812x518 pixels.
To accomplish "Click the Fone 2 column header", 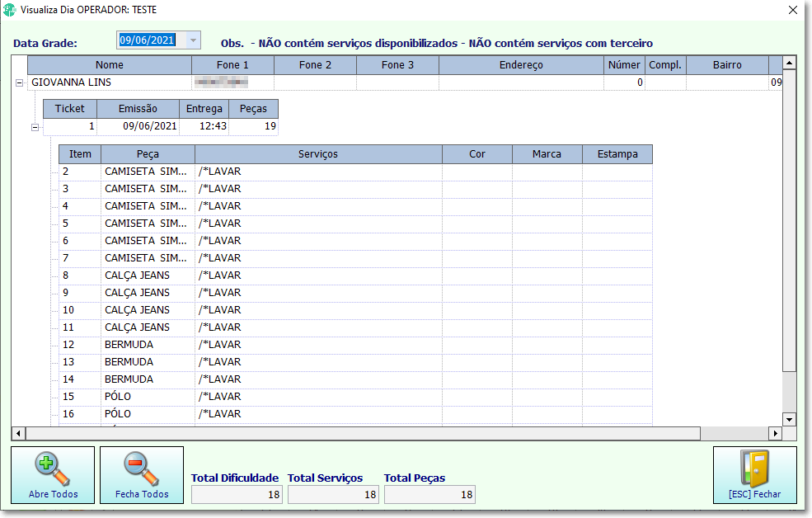I will 315,64.
